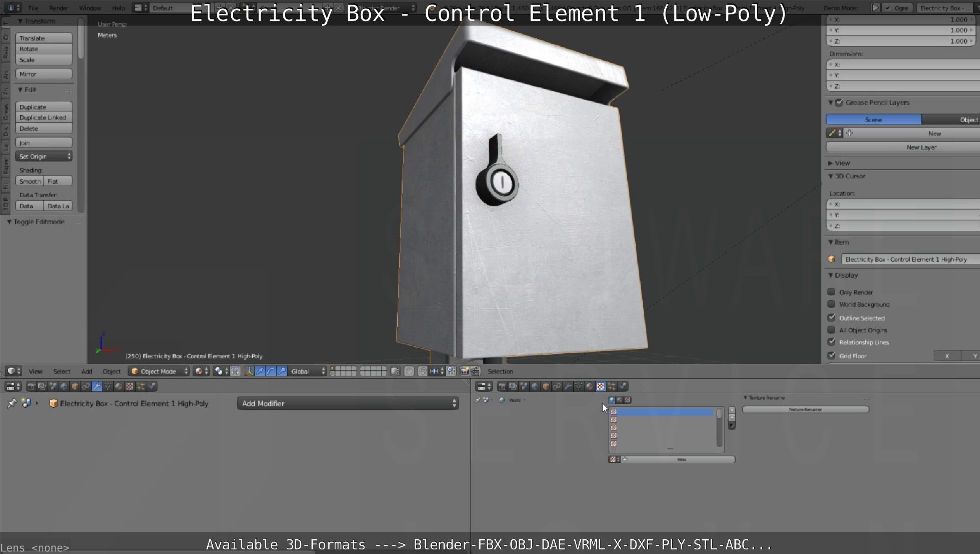Click the lock camera to layers icon
Image resolution: width=980 pixels, height=554 pixels.
pyautogui.click(x=395, y=371)
